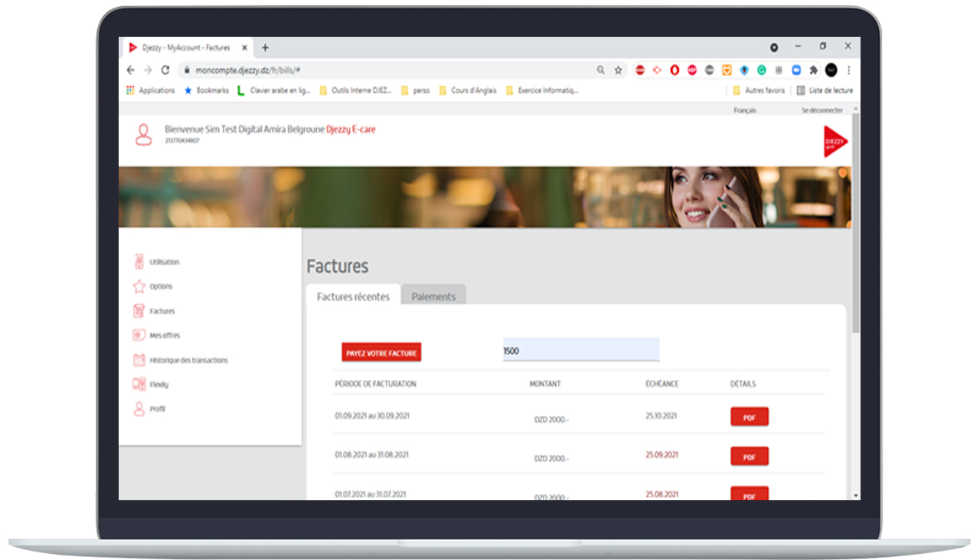Open the Profil sidebar item
The height and width of the screenshot is (560, 980).
click(x=149, y=409)
